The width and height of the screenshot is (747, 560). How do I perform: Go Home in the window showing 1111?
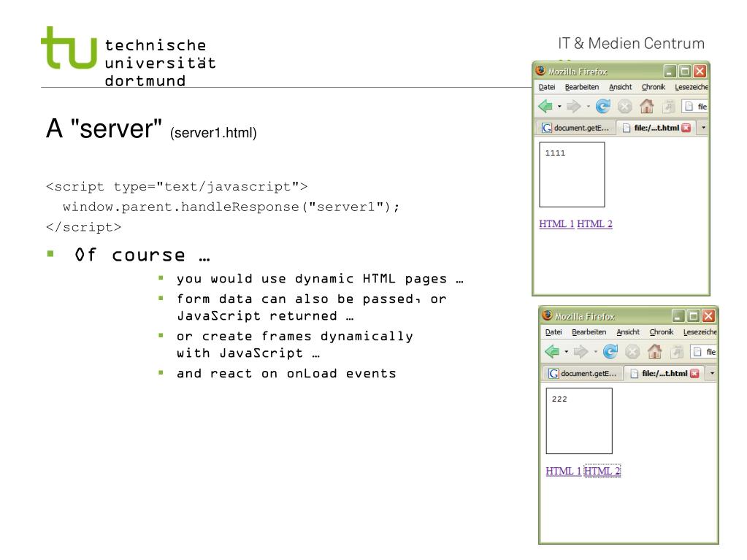point(646,106)
